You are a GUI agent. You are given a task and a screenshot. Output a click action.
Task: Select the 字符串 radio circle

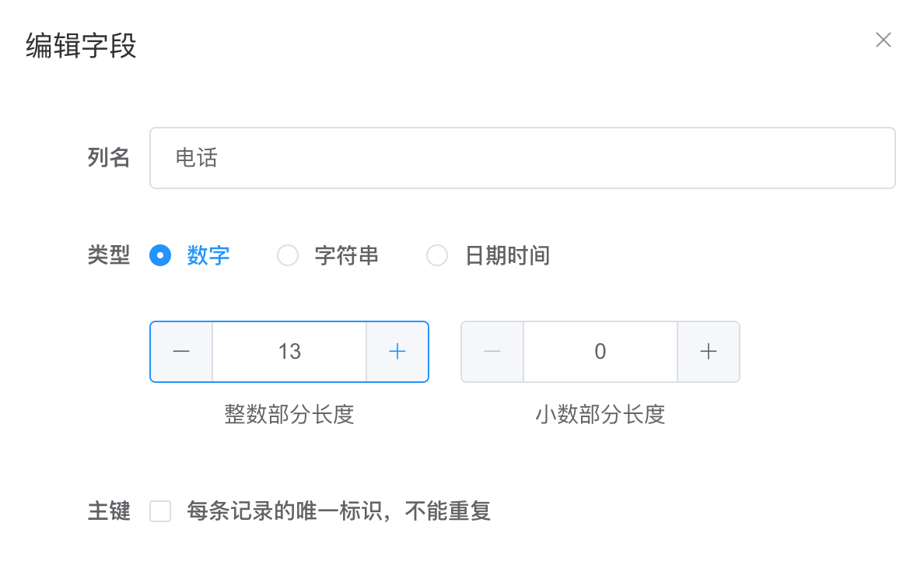click(288, 256)
